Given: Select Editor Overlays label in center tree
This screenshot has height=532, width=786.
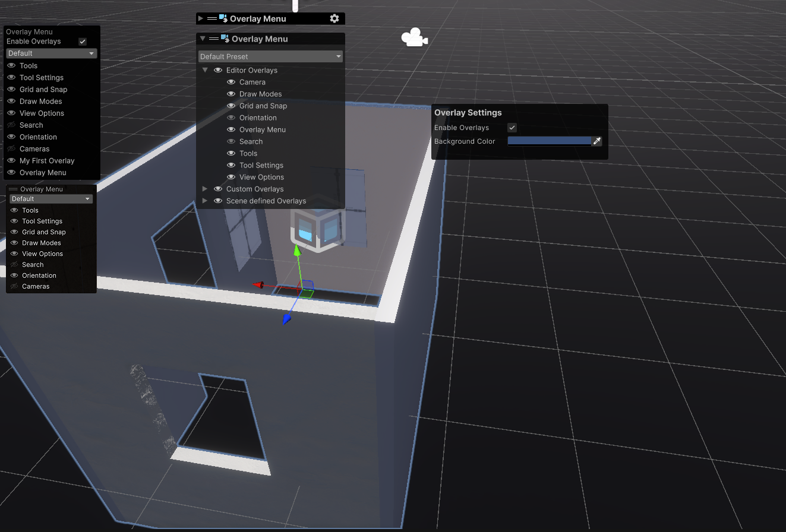Looking at the screenshot, I should click(252, 71).
